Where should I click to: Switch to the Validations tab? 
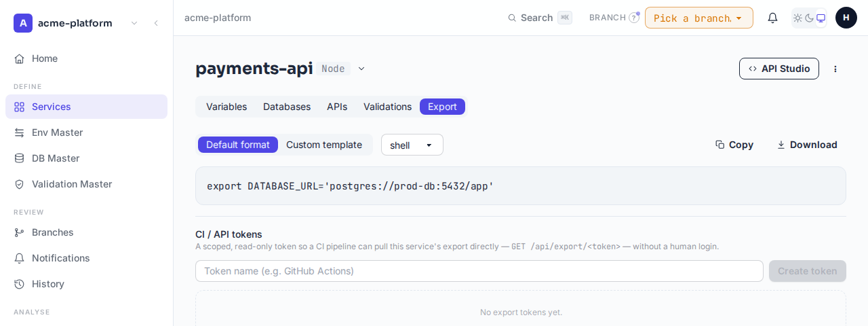387,107
